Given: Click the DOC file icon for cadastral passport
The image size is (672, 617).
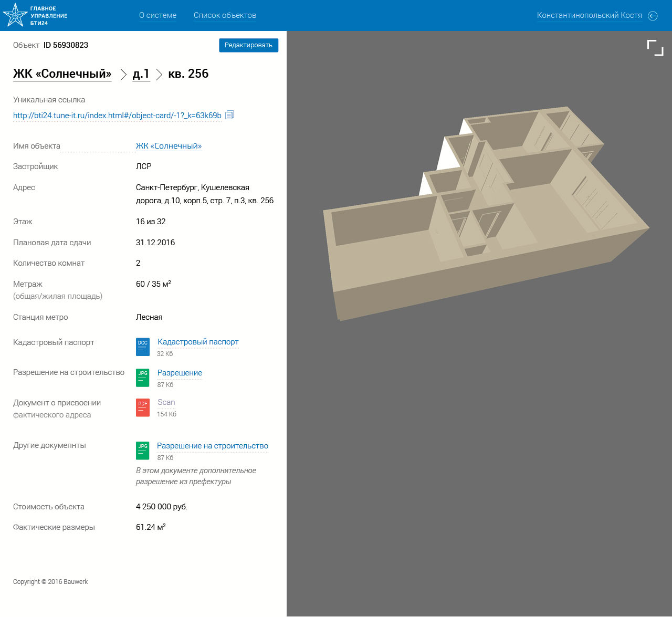Looking at the screenshot, I should tap(143, 347).
